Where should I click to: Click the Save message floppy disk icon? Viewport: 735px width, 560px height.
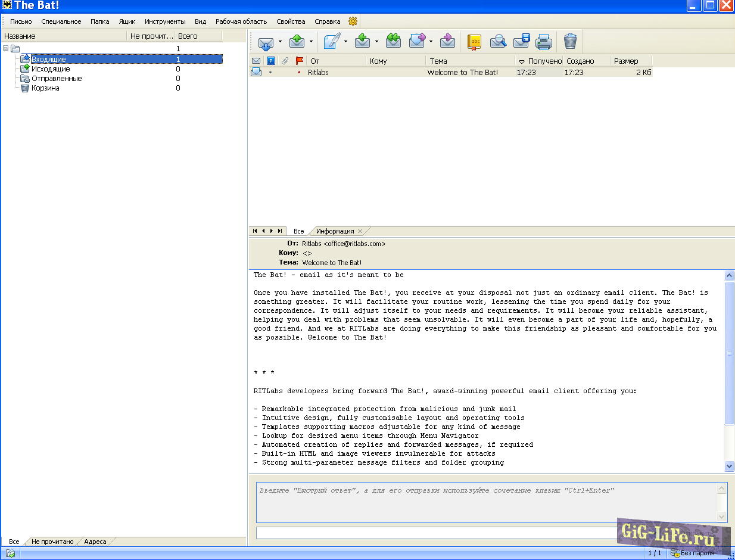point(521,42)
